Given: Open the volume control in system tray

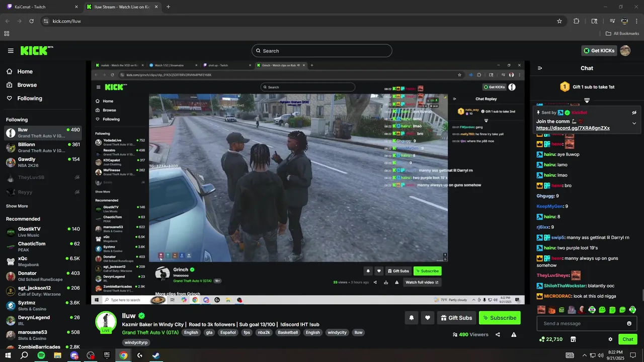Looking at the screenshot, I should 601,355.
